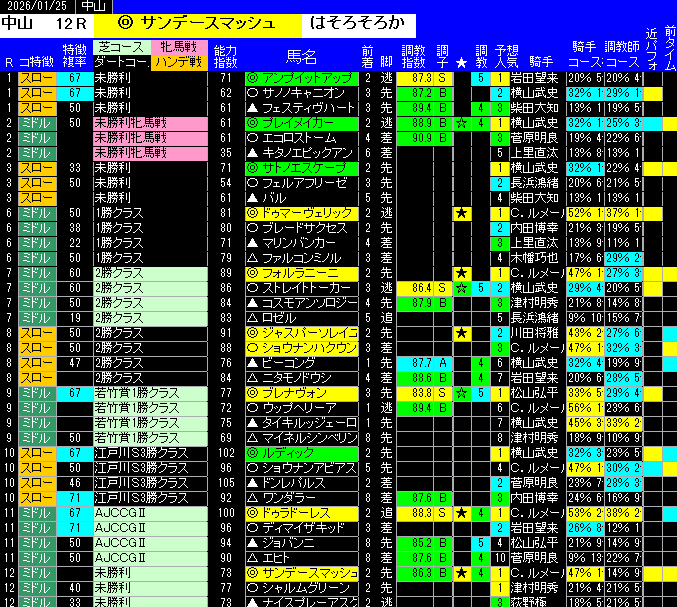The width and height of the screenshot is (677, 607).
Task: Click the ▲ mark next to フェスティヴハート
Action: coord(253,108)
